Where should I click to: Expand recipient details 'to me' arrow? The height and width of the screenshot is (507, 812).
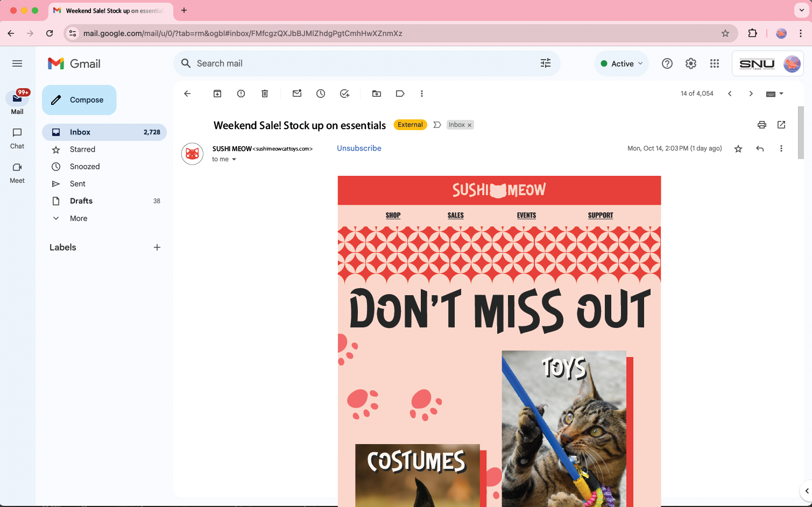click(x=234, y=160)
